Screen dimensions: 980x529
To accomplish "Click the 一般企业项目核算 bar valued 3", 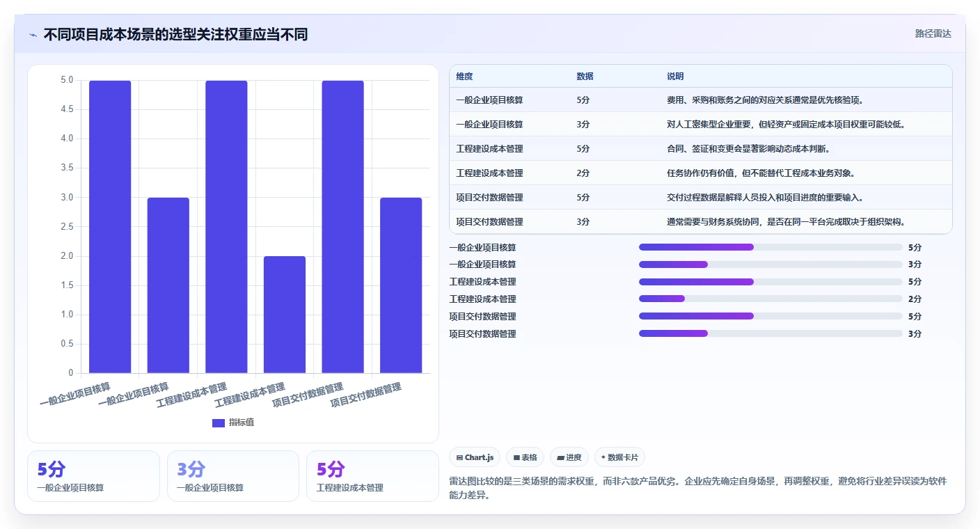I will [168, 285].
